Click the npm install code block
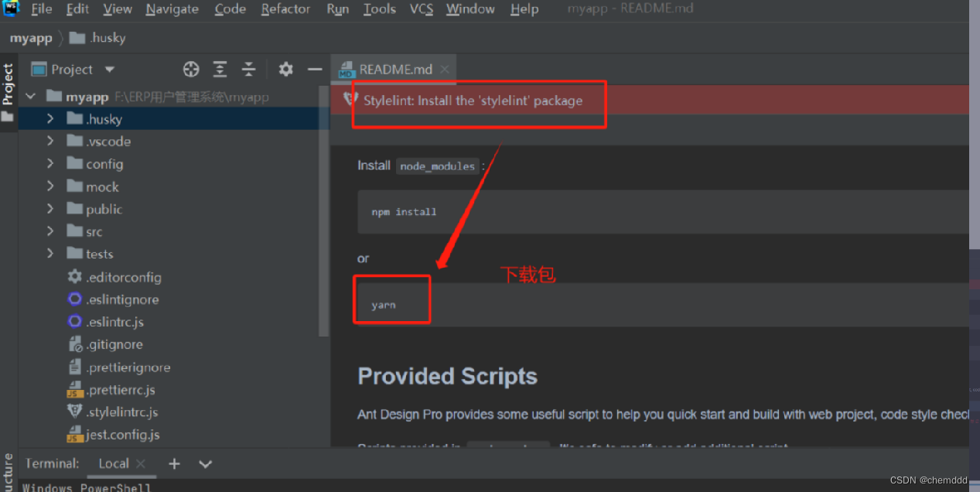 point(663,212)
